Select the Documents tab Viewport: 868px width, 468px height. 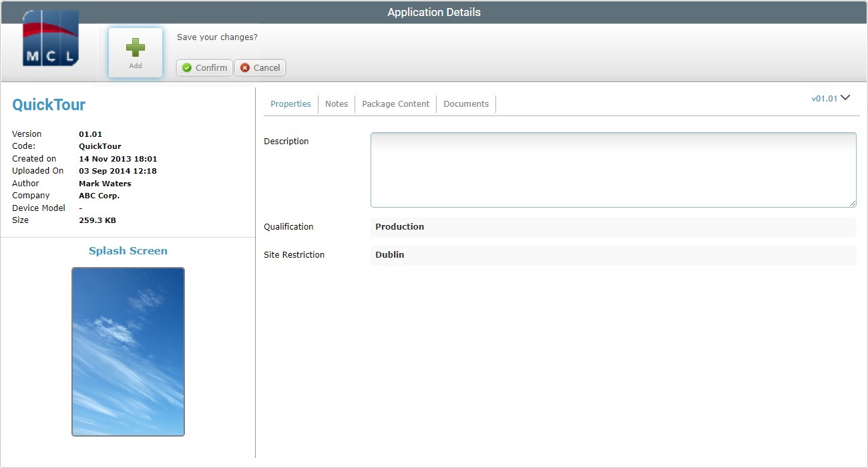click(x=465, y=103)
